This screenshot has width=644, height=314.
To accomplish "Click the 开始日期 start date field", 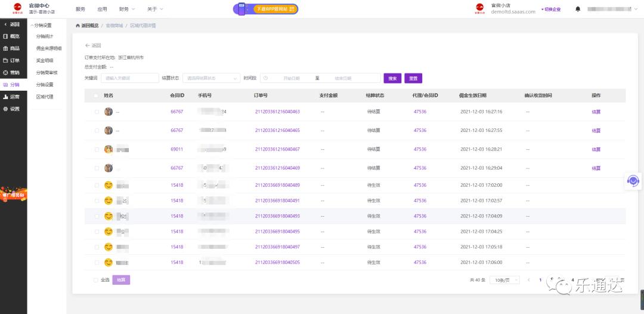I will pyautogui.click(x=291, y=78).
